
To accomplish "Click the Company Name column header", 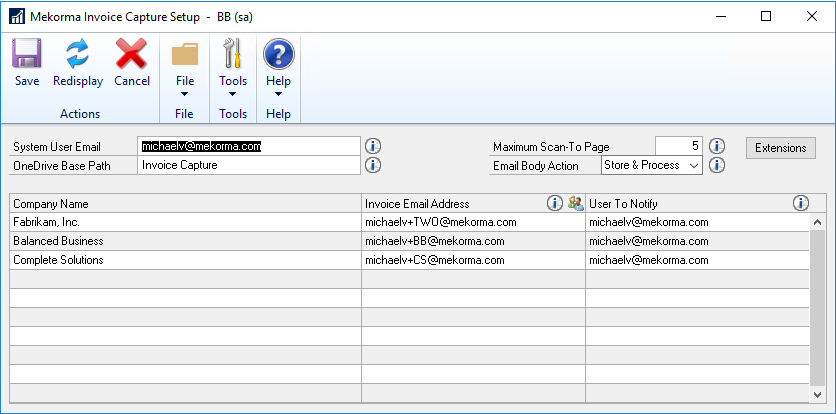I will pyautogui.click(x=186, y=203).
